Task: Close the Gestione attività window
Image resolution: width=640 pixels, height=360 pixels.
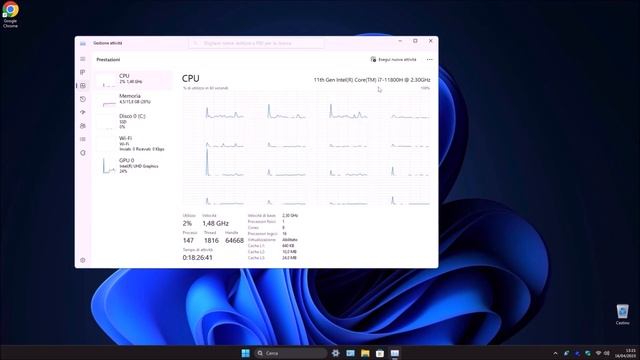Action: [430, 41]
